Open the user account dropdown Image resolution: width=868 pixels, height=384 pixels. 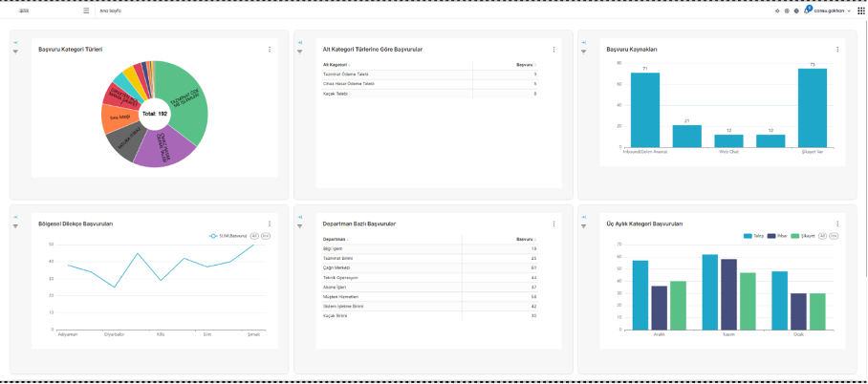(832, 11)
